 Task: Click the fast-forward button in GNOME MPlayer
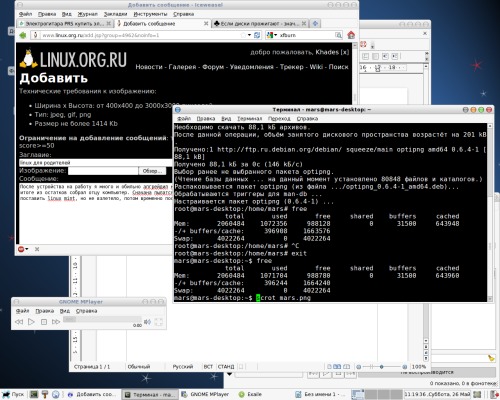(x=56, y=322)
